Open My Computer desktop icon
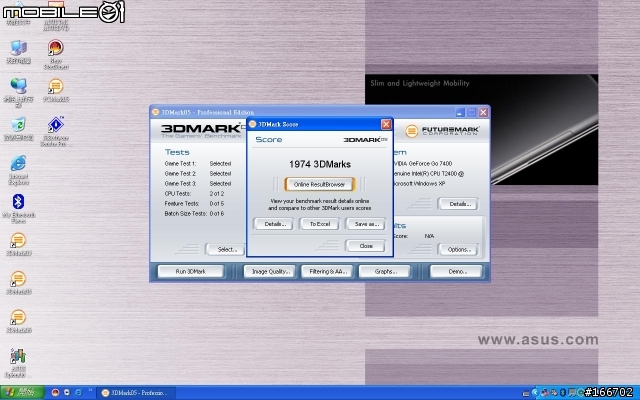The height and width of the screenshot is (400, 640). tap(18, 51)
